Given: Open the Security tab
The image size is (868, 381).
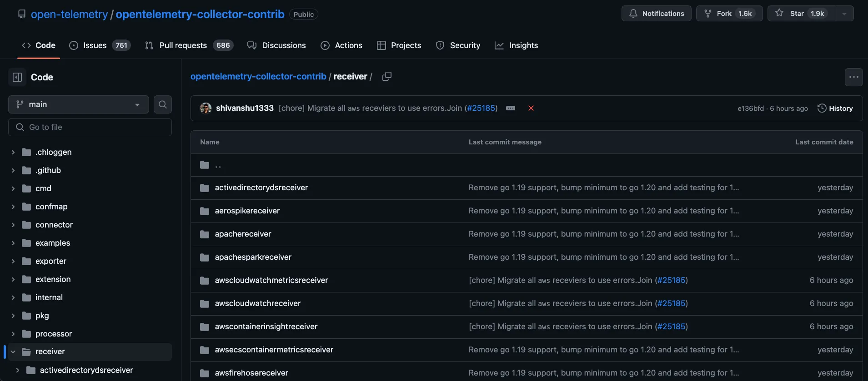Looking at the screenshot, I should click(458, 45).
